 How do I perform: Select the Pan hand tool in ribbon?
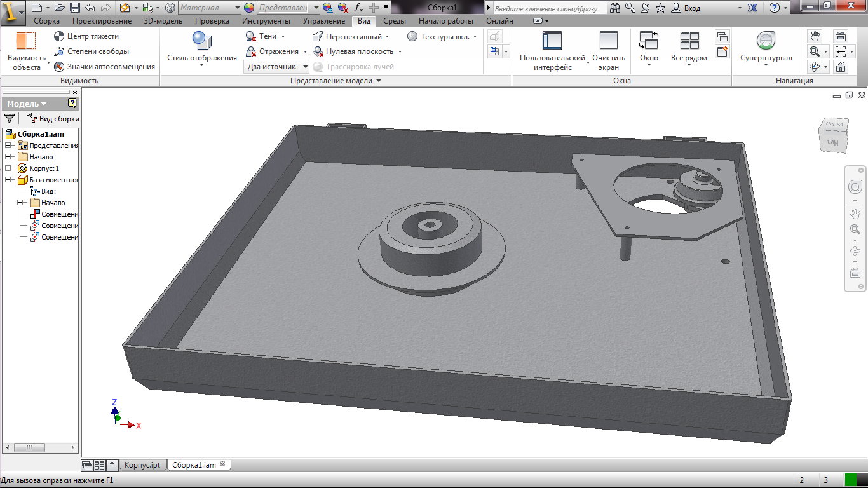[815, 36]
